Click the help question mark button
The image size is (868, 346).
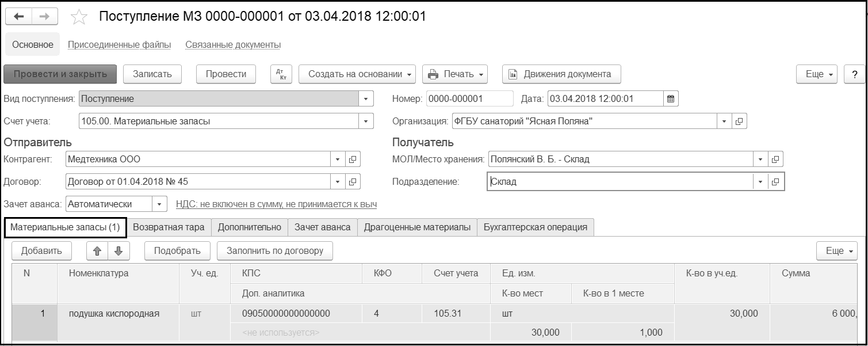pos(854,74)
